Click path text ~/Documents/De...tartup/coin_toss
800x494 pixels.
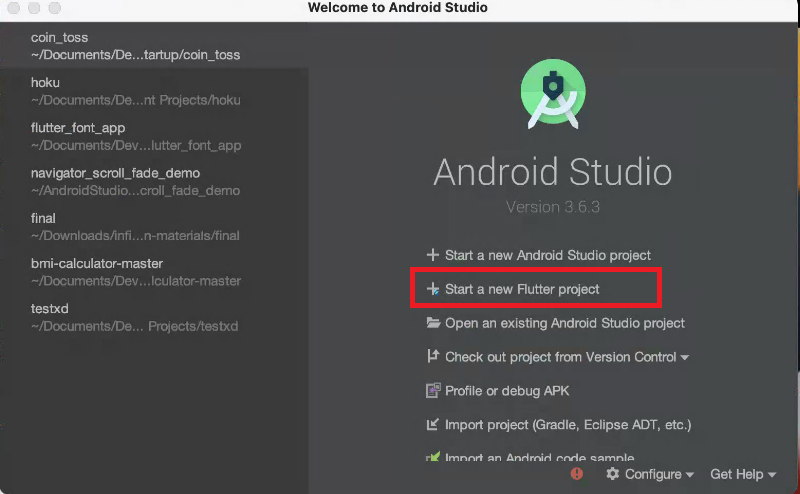[x=135, y=55]
